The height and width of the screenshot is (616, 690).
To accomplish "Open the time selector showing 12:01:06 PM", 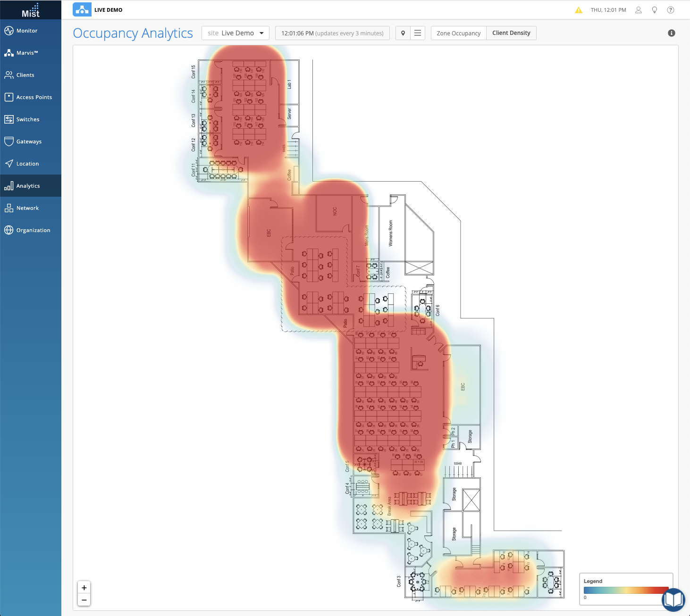I will click(332, 33).
